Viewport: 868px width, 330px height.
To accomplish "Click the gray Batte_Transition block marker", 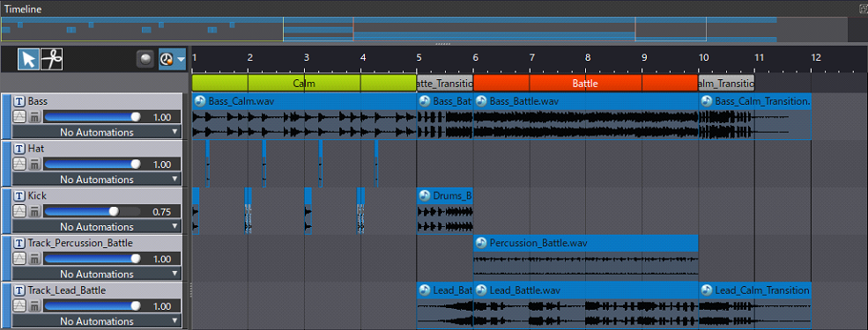I will 444,84.
